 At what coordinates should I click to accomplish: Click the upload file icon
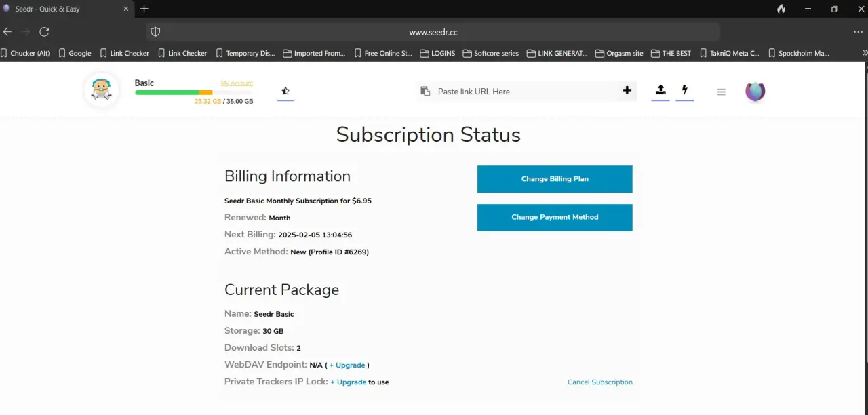point(660,90)
